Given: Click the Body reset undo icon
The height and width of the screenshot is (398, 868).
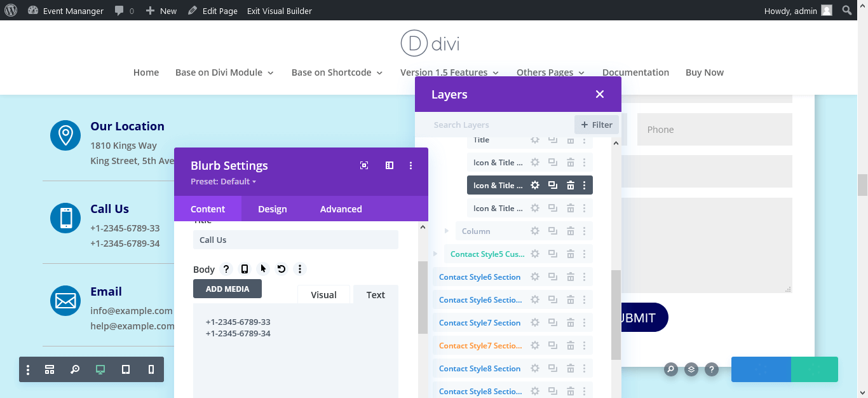Looking at the screenshot, I should click(x=281, y=269).
